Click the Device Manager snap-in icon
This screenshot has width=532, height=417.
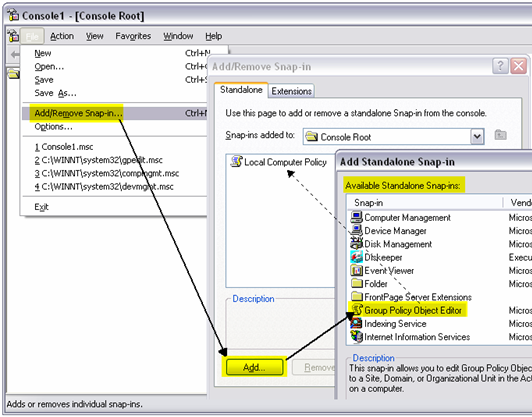pos(356,231)
